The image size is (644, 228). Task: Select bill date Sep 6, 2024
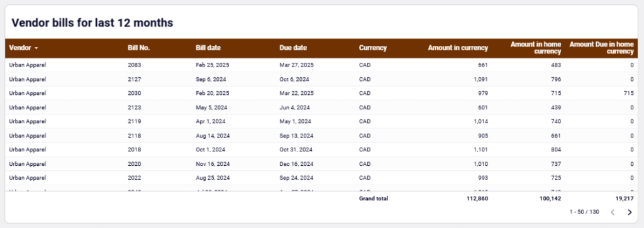(x=211, y=79)
